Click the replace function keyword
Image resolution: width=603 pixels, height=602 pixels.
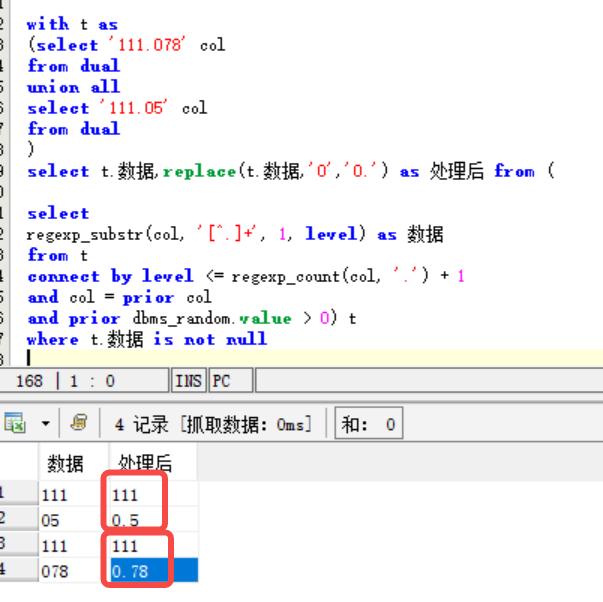(199, 171)
